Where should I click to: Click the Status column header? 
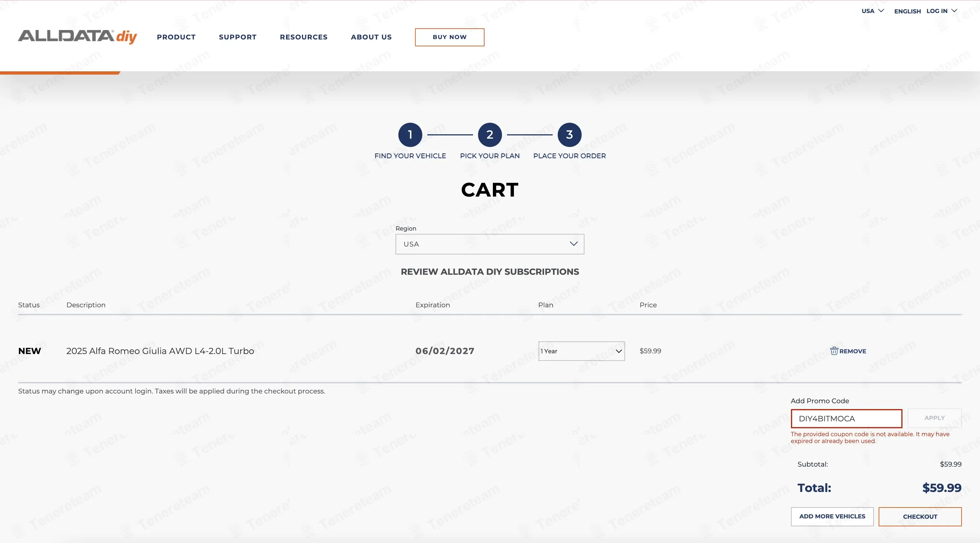tap(29, 305)
